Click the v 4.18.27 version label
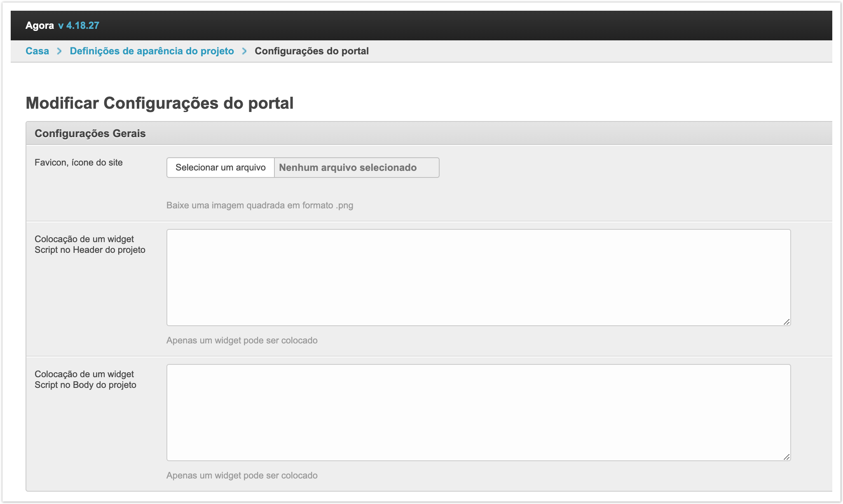 pos(79,26)
